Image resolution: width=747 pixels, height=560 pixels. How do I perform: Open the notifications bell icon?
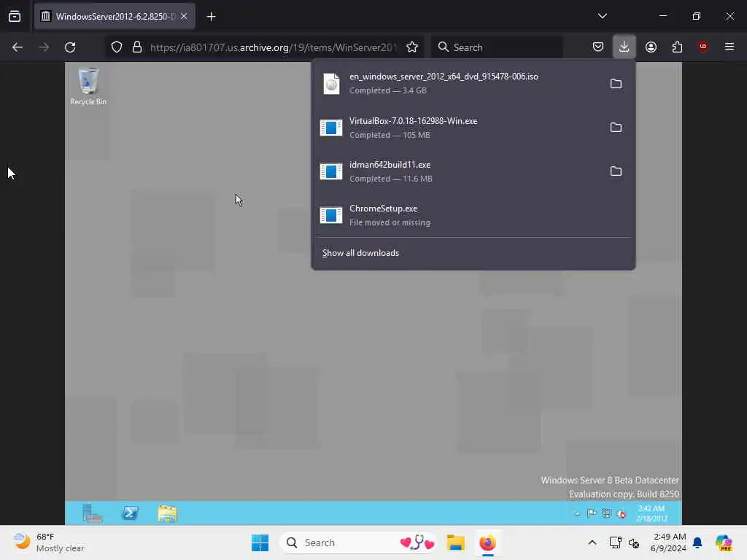pyautogui.click(x=697, y=542)
